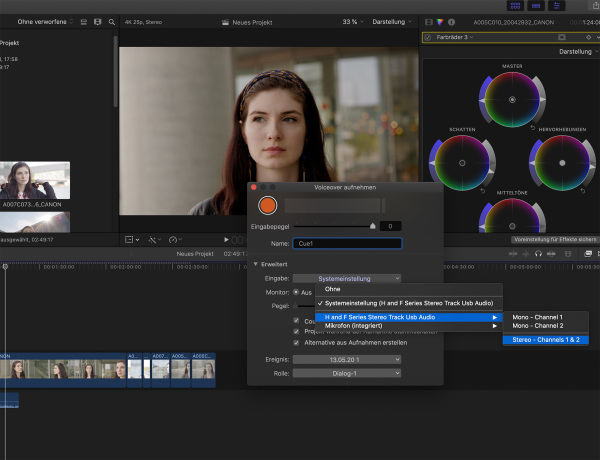
Task: Toggle the timeline layout button in the top bar
Action: (x=536, y=6)
